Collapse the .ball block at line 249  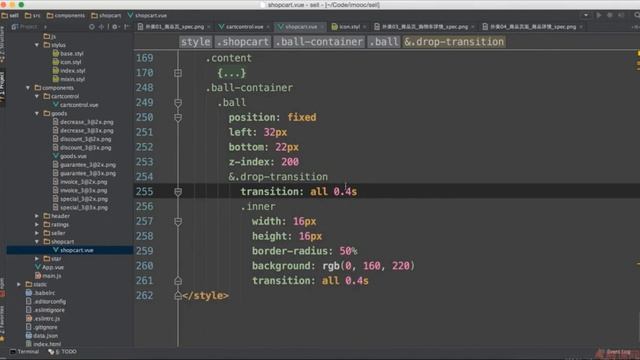click(x=178, y=103)
